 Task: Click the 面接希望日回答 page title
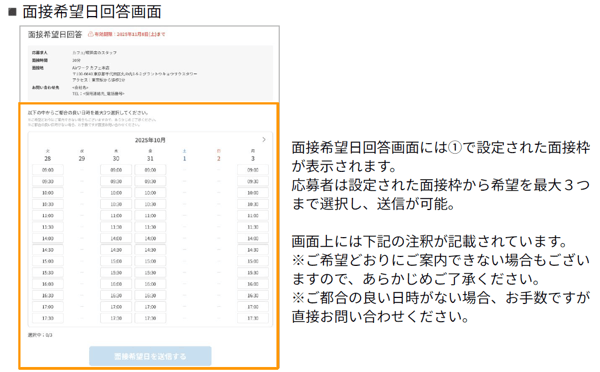[55, 34]
